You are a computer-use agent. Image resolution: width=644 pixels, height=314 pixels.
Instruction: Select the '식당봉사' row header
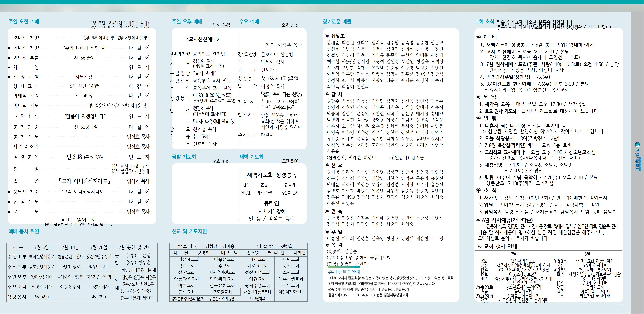pos(17,297)
